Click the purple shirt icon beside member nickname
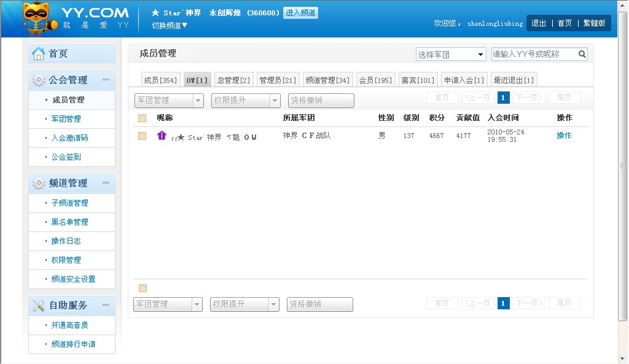 tap(162, 136)
